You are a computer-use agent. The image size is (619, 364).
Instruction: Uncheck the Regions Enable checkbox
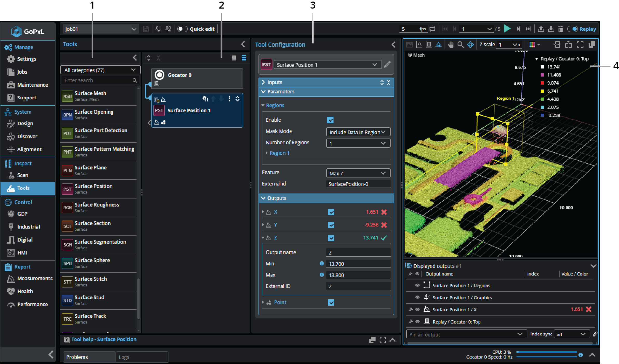coord(330,120)
